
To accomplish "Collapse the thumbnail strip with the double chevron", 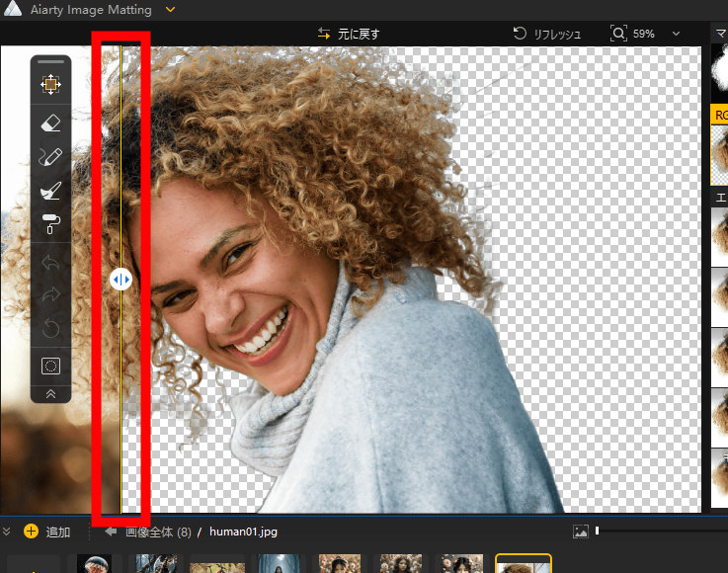I will pos(6,532).
